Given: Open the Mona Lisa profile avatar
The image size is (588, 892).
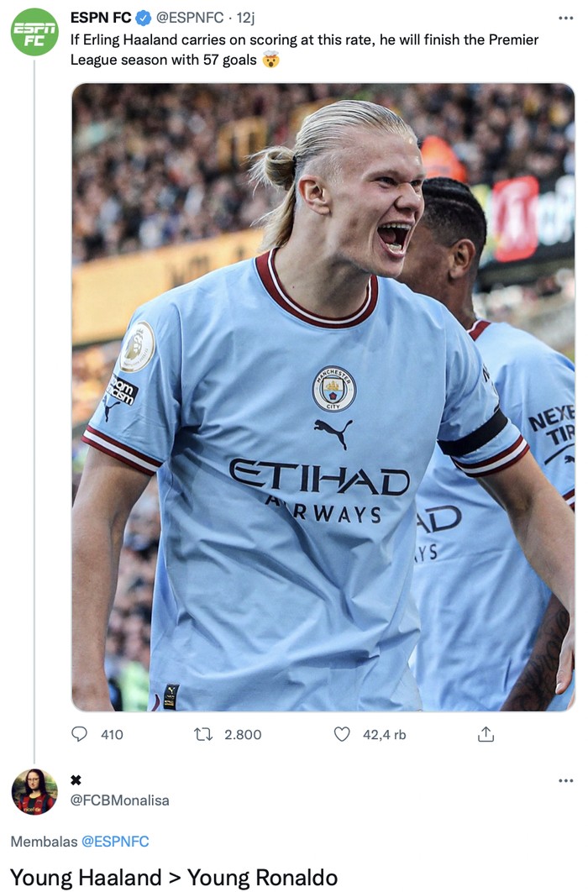Looking at the screenshot, I should click(34, 791).
